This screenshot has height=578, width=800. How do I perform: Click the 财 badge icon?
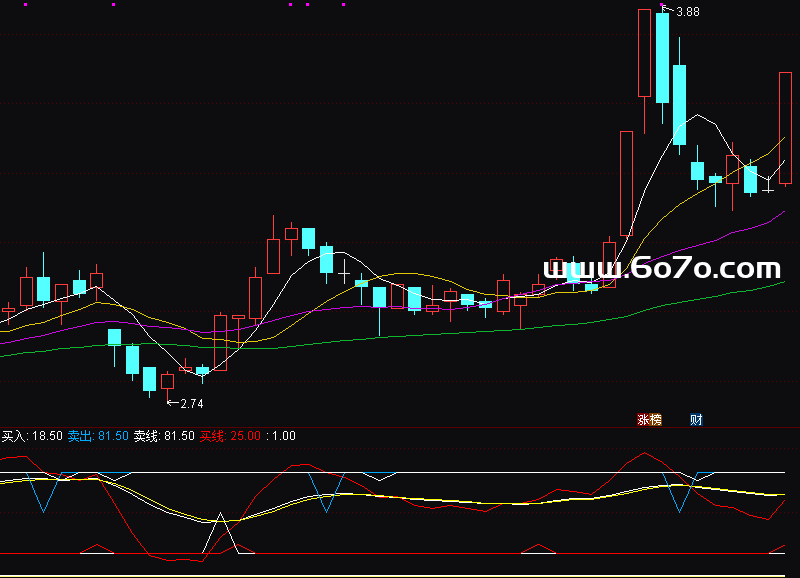[x=696, y=420]
